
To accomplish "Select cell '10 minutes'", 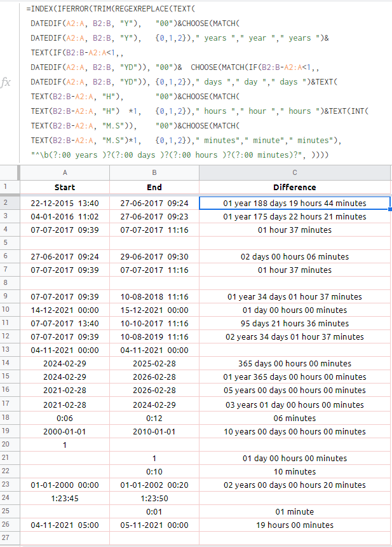I will tap(295, 472).
